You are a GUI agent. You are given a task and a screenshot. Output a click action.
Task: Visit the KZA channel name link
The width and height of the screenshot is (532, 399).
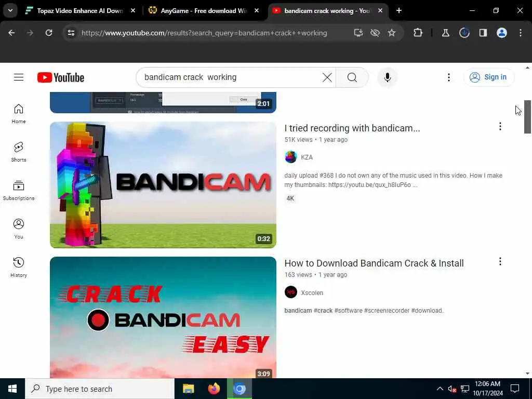click(307, 157)
